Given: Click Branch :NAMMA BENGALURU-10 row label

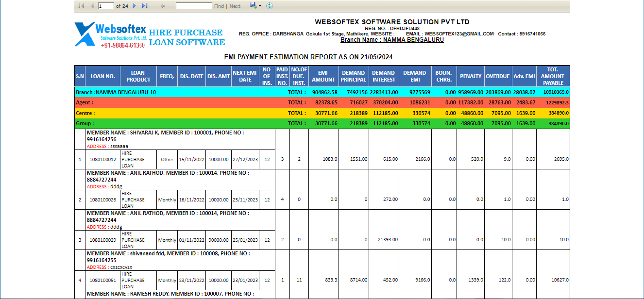Looking at the screenshot, I should 116,92.
